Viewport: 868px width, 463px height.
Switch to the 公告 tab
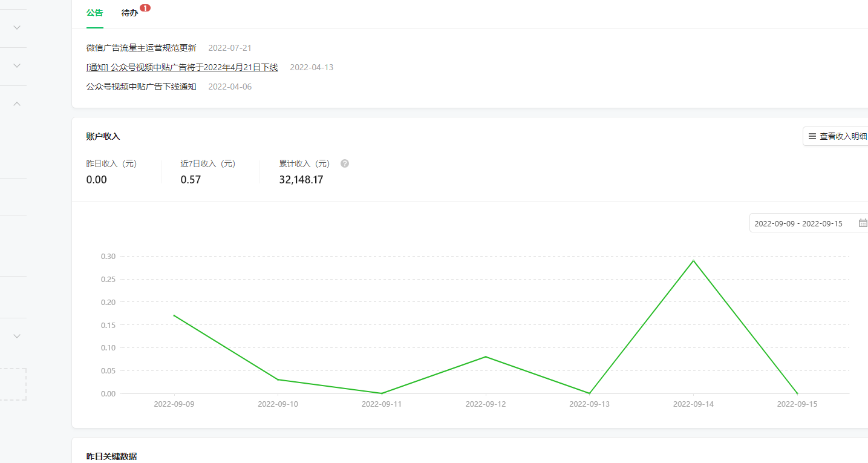[x=94, y=13]
